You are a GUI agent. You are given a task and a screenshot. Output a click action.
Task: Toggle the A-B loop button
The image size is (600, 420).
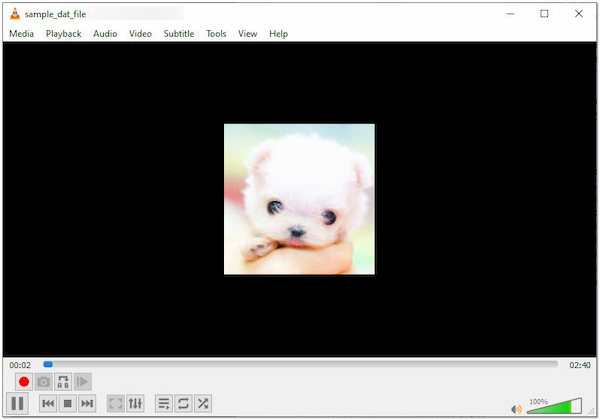click(x=63, y=382)
